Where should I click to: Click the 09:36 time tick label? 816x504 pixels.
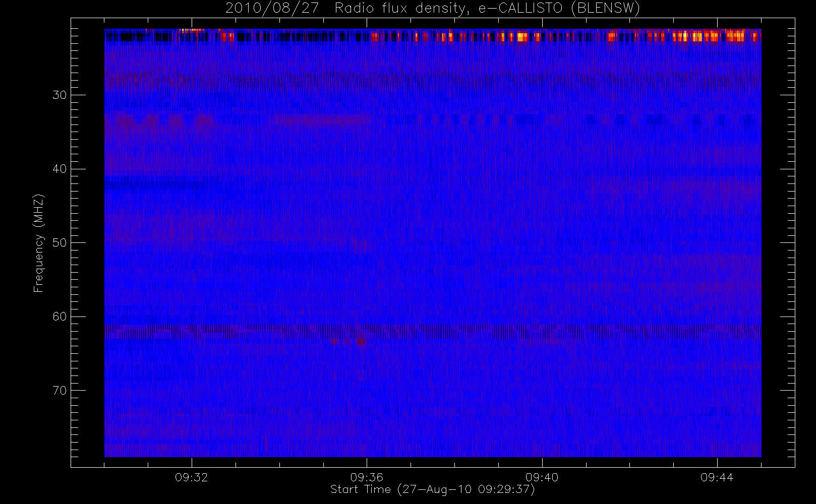point(367,477)
